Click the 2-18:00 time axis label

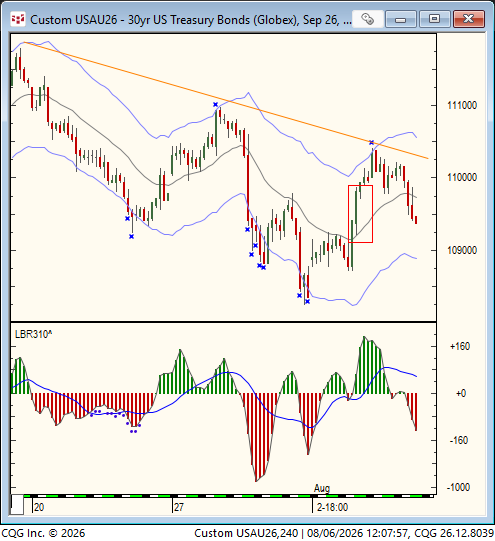click(x=333, y=507)
